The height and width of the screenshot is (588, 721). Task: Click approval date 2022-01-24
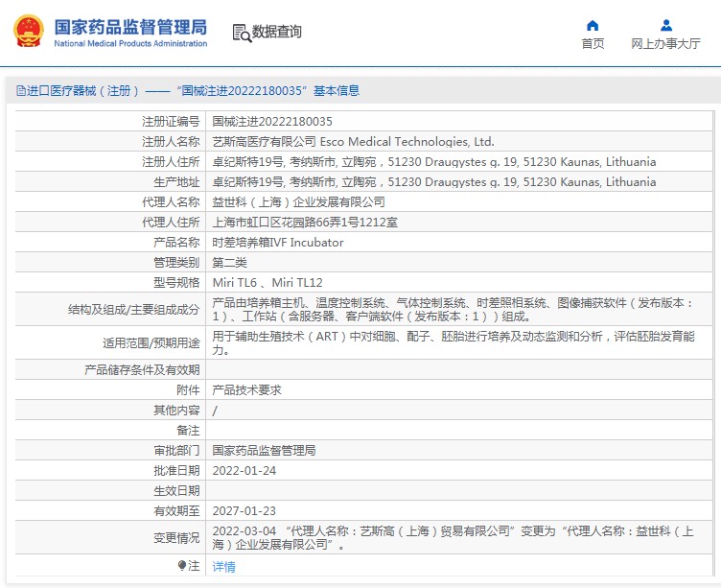click(x=244, y=471)
